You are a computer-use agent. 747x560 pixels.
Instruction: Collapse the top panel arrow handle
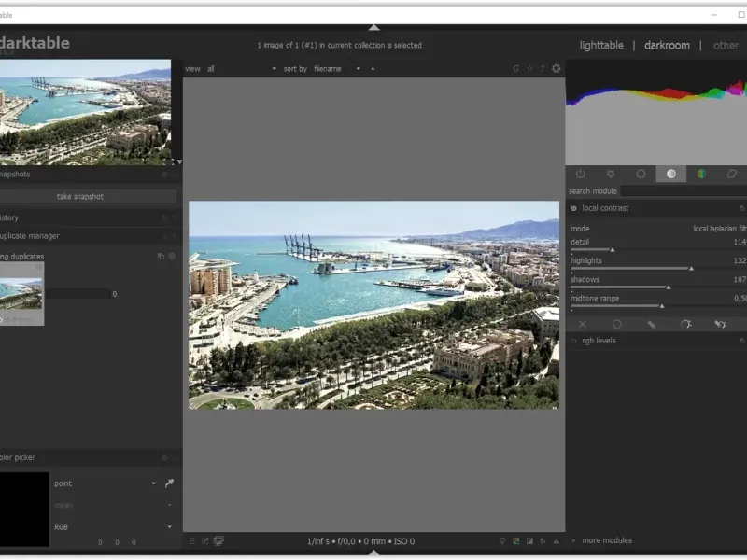374,28
